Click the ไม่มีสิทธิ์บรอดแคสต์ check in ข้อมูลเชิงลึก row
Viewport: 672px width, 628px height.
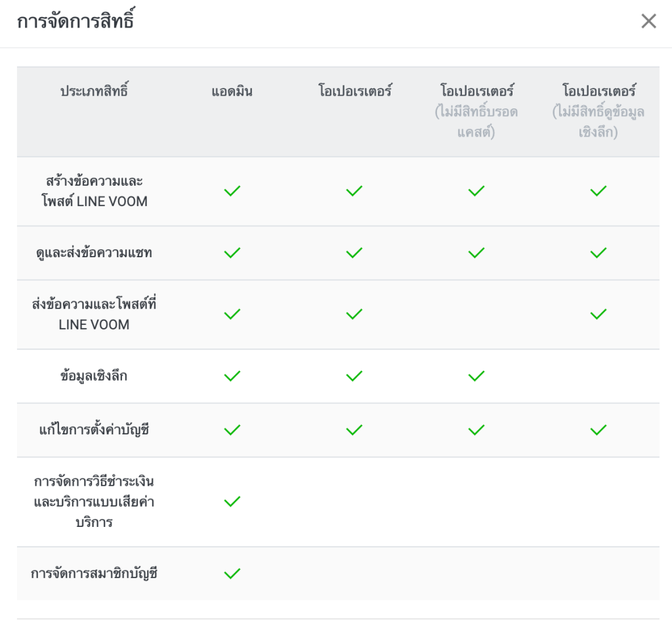coord(476,375)
